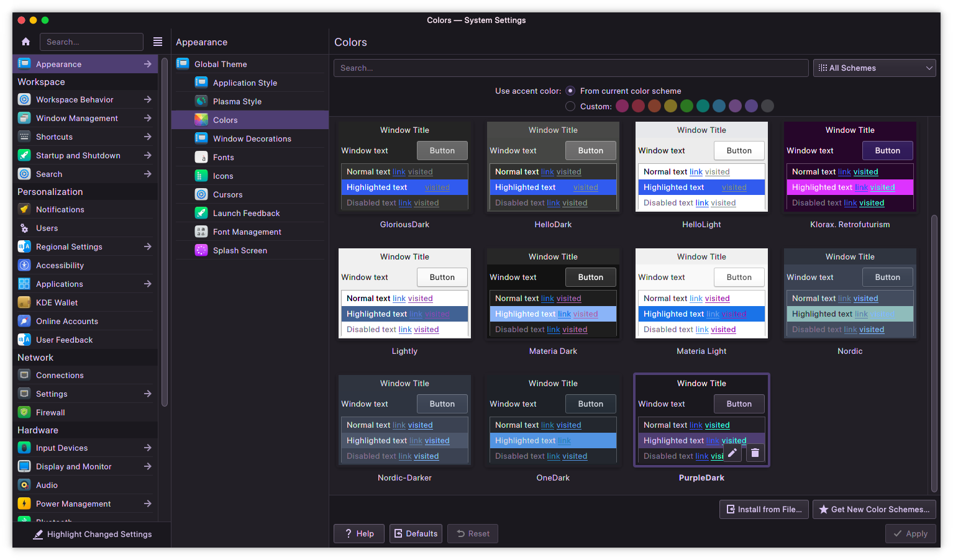Open the hamburger menu beside sidebar search
Image resolution: width=953 pixels, height=560 pixels.
[x=158, y=42]
